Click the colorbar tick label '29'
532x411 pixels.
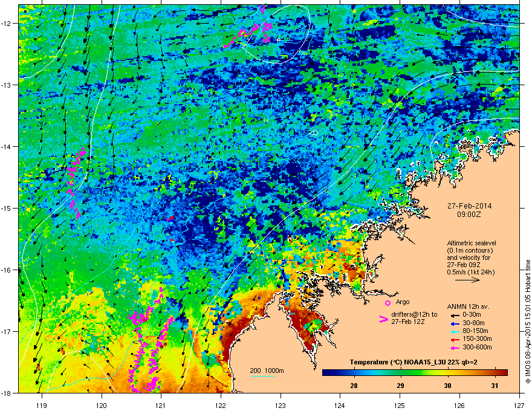click(401, 386)
